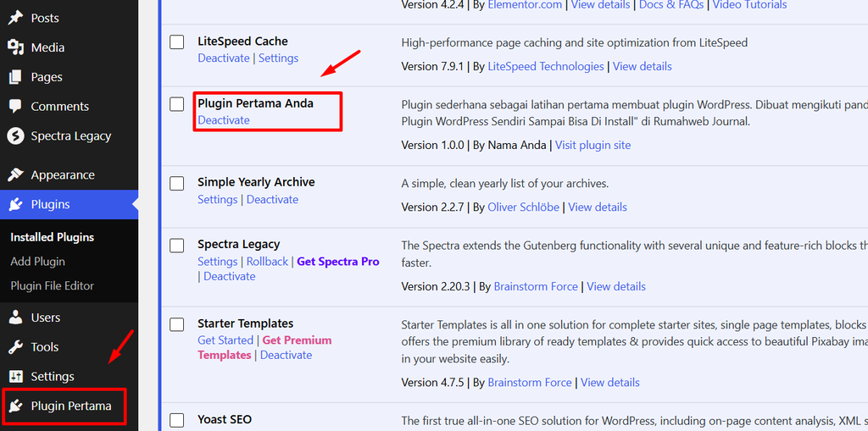The width and height of the screenshot is (868, 431).
Task: Tick the LiteSpeed Cache checkbox
Action: 176,42
